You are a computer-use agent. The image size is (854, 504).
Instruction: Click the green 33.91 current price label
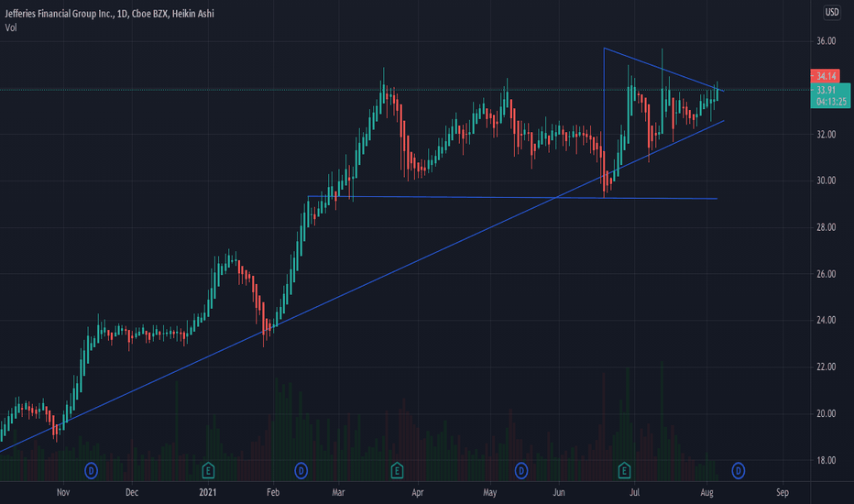click(827, 90)
